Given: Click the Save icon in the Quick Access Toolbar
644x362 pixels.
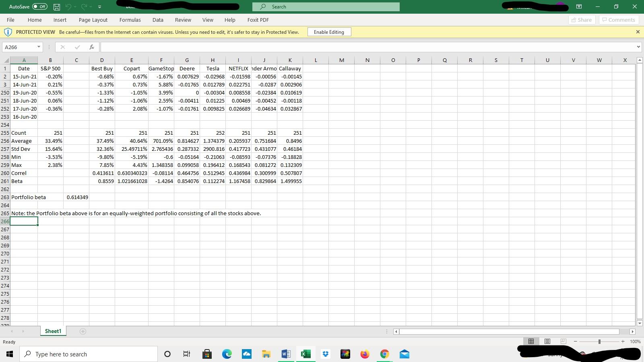Looking at the screenshot, I should (x=56, y=6).
